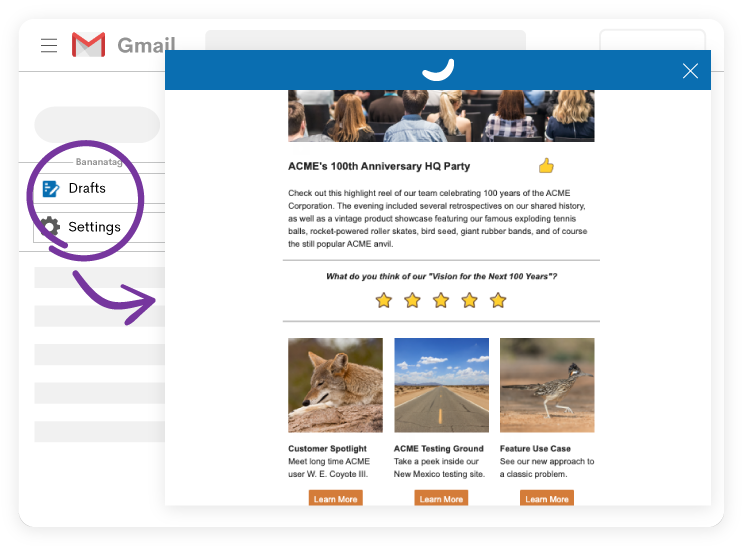Click the ACME Testing Ground heading
Viewport: 744px width, 546px height.
click(x=438, y=448)
